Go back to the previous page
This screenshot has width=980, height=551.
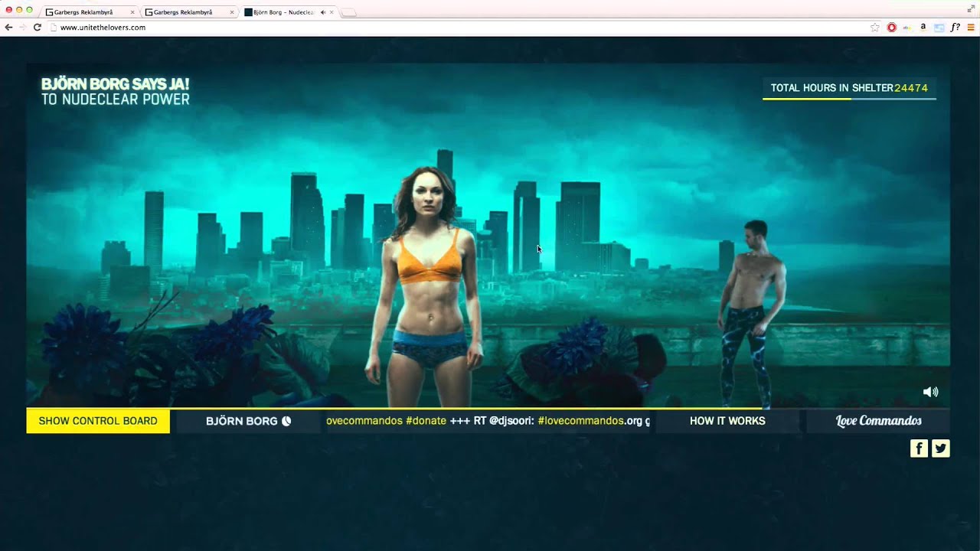[8, 28]
